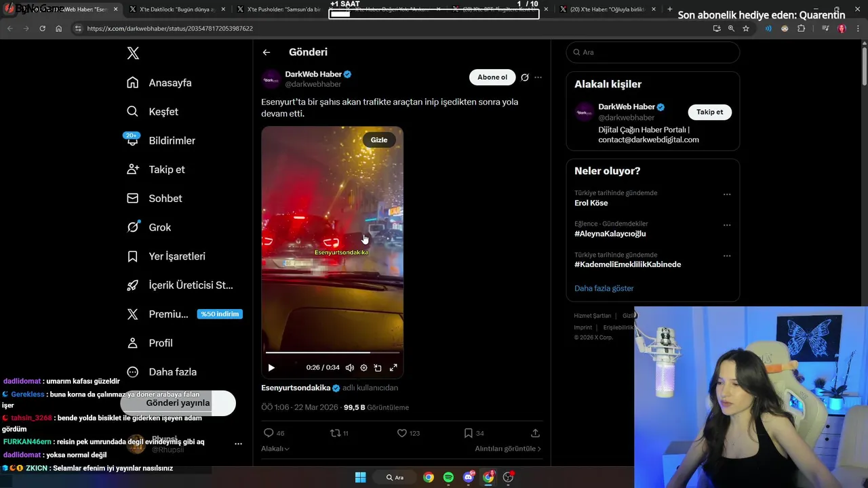Click the browser home icon
The width and height of the screenshot is (868, 488).
tap(58, 28)
